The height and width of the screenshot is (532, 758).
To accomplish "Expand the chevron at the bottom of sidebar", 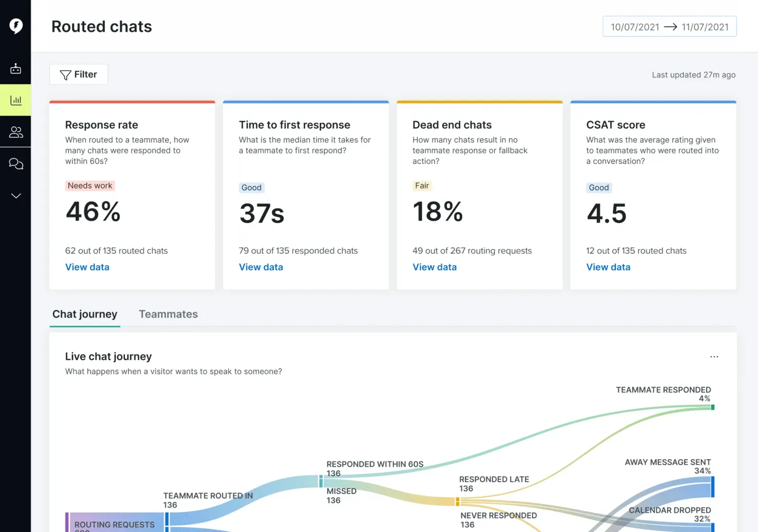I will point(15,195).
